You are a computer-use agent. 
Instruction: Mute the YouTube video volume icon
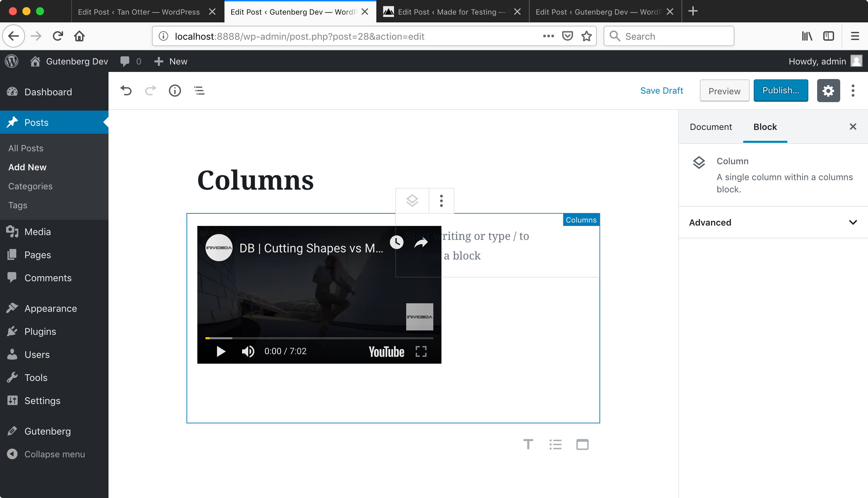248,351
